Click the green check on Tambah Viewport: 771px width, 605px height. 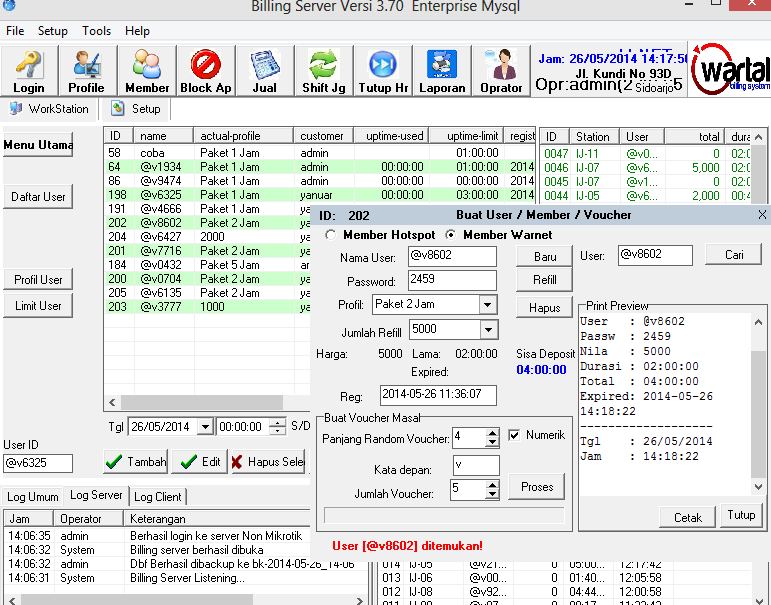(x=114, y=462)
